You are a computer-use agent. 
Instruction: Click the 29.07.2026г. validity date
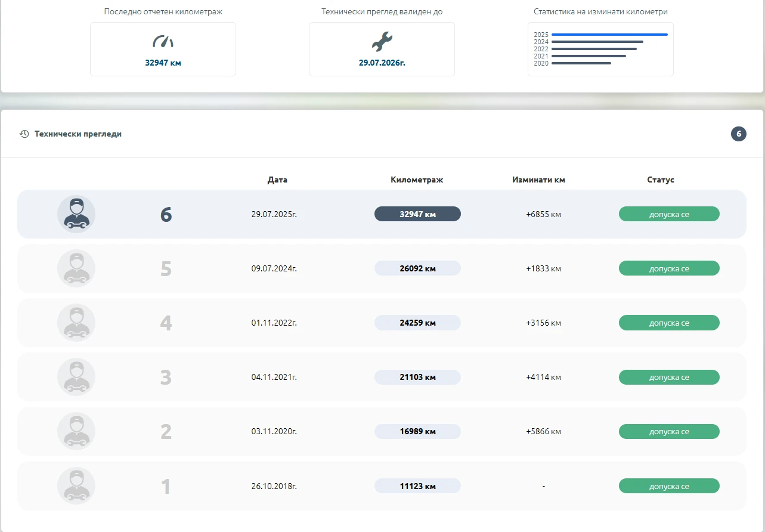click(x=382, y=63)
